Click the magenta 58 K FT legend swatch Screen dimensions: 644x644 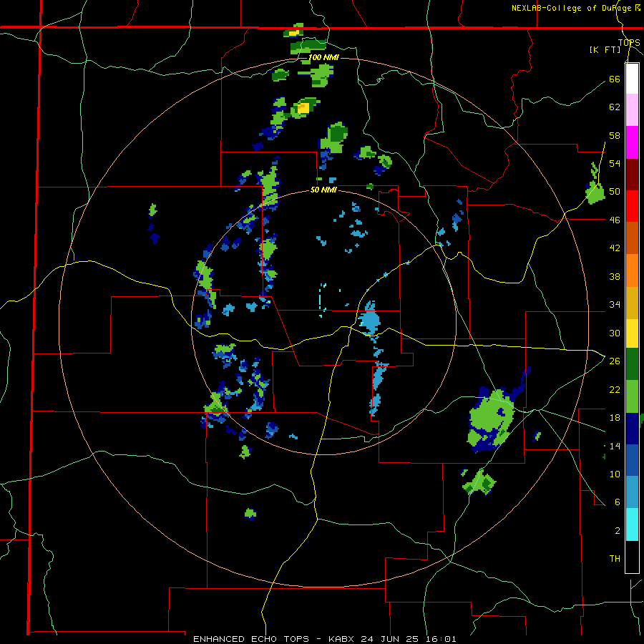(x=632, y=142)
